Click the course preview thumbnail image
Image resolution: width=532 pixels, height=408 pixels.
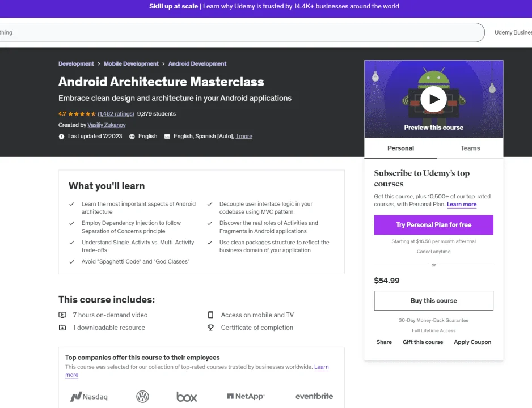(x=434, y=99)
